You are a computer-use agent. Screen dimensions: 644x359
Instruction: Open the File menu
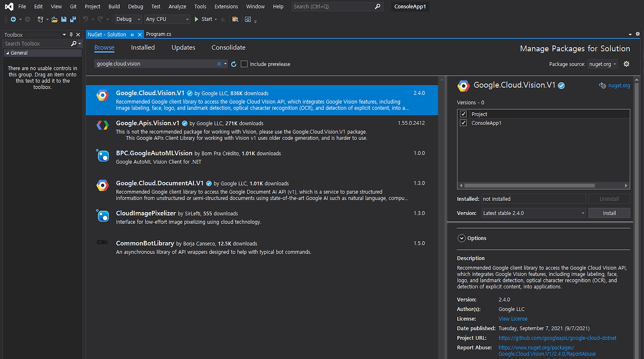(x=22, y=7)
